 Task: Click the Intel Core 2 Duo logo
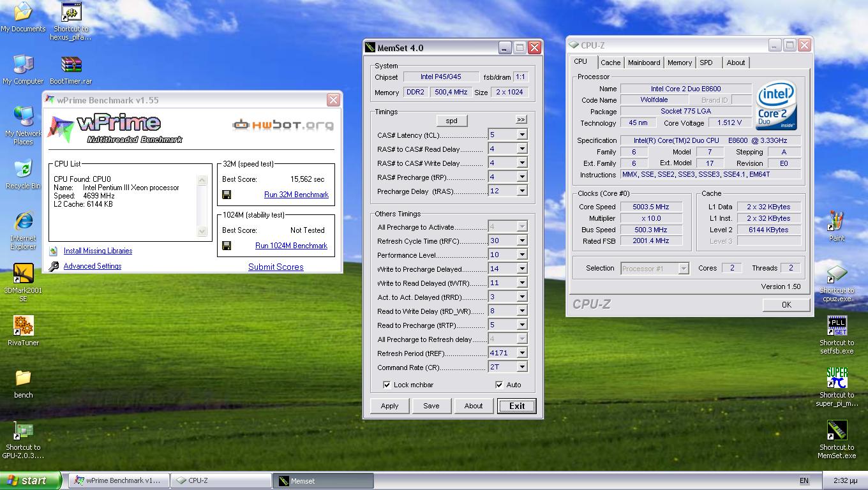777,105
